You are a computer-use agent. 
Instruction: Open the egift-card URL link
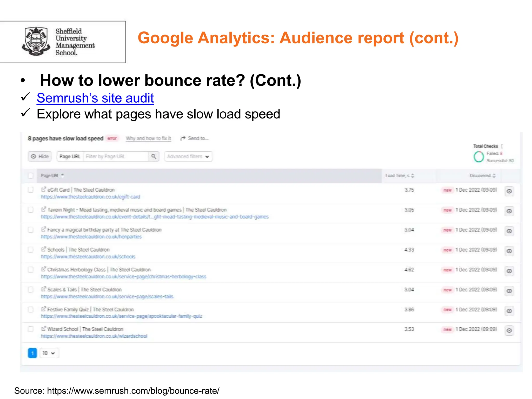[90, 197]
